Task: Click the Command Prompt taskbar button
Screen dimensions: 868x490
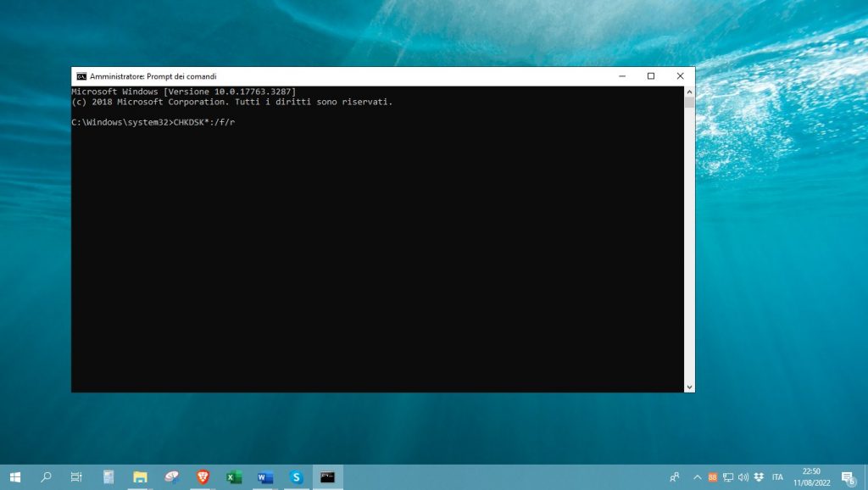Action: point(327,477)
